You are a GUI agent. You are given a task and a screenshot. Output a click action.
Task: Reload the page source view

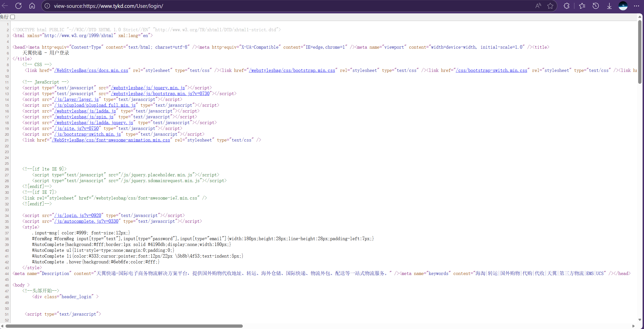point(18,6)
